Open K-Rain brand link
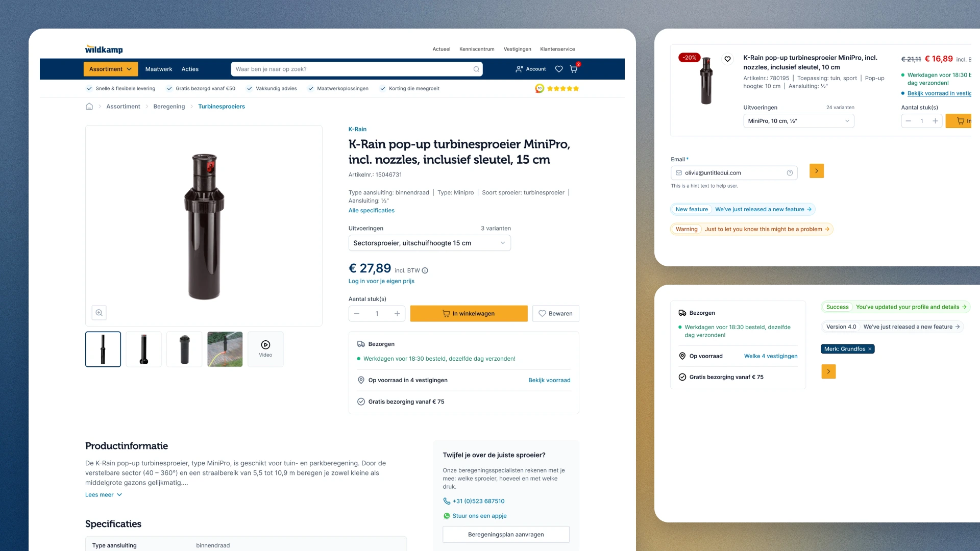The image size is (980, 551). click(357, 129)
